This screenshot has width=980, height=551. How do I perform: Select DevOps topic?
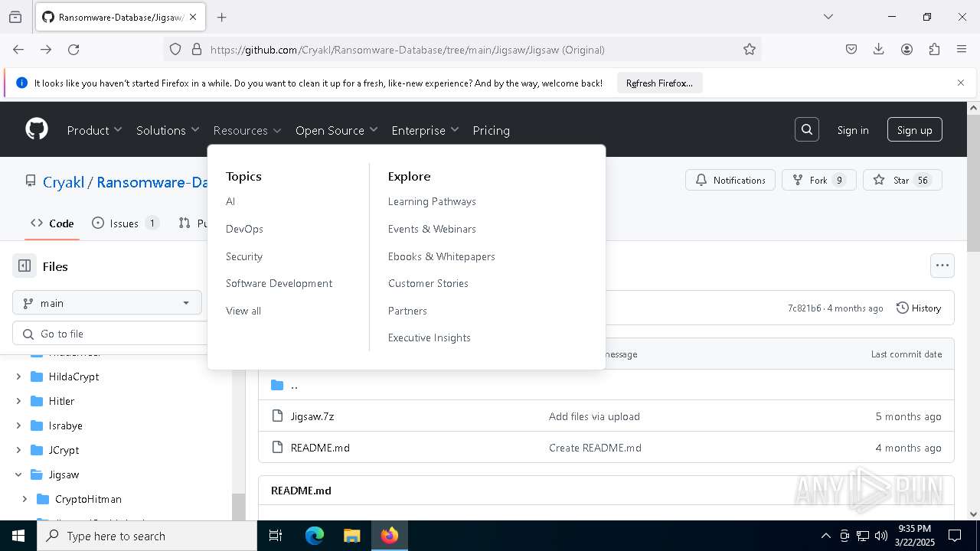pyautogui.click(x=244, y=229)
